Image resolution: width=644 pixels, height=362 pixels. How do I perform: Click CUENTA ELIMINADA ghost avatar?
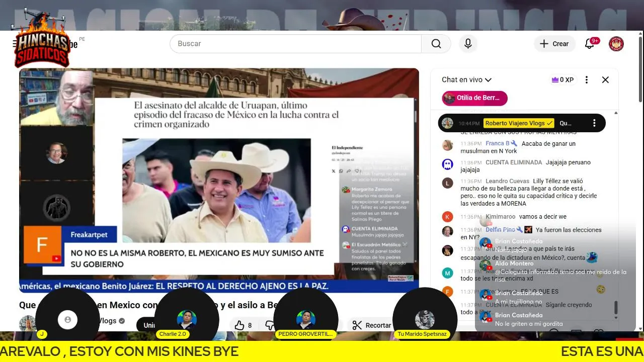point(447,164)
